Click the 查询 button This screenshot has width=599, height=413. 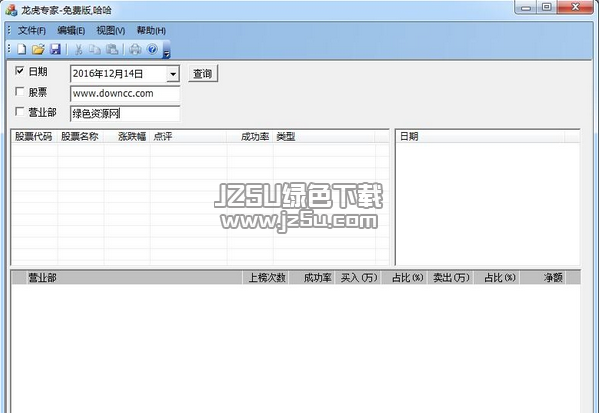coord(203,73)
